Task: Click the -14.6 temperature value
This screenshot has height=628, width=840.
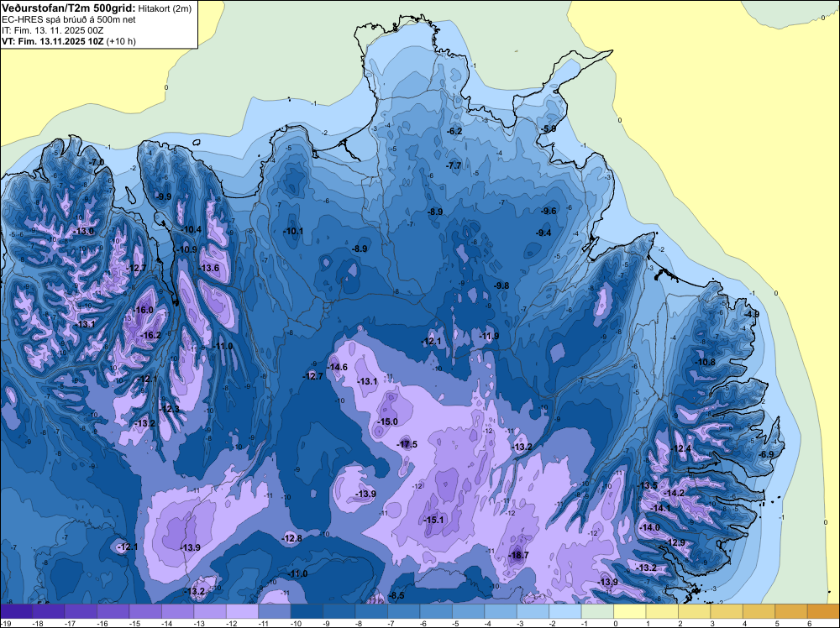Action: tap(338, 367)
